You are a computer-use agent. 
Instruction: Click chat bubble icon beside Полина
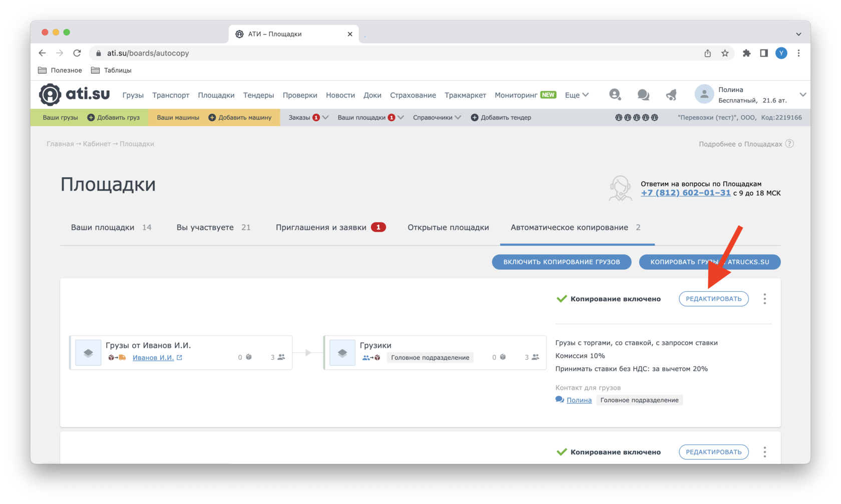click(560, 399)
